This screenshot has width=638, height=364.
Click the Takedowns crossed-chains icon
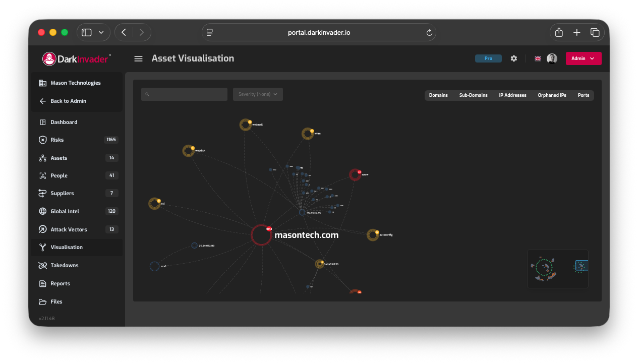(x=43, y=265)
